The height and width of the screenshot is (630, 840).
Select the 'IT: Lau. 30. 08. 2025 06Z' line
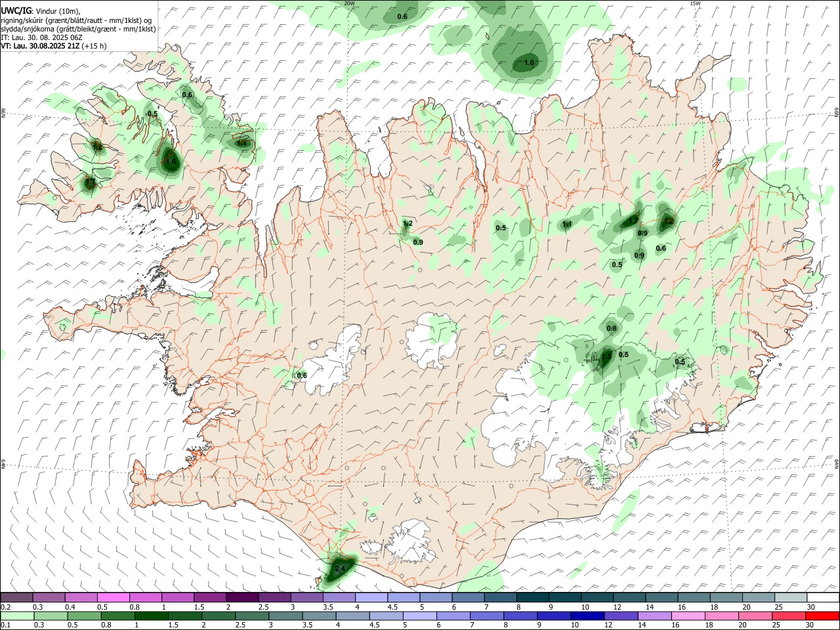click(41, 37)
